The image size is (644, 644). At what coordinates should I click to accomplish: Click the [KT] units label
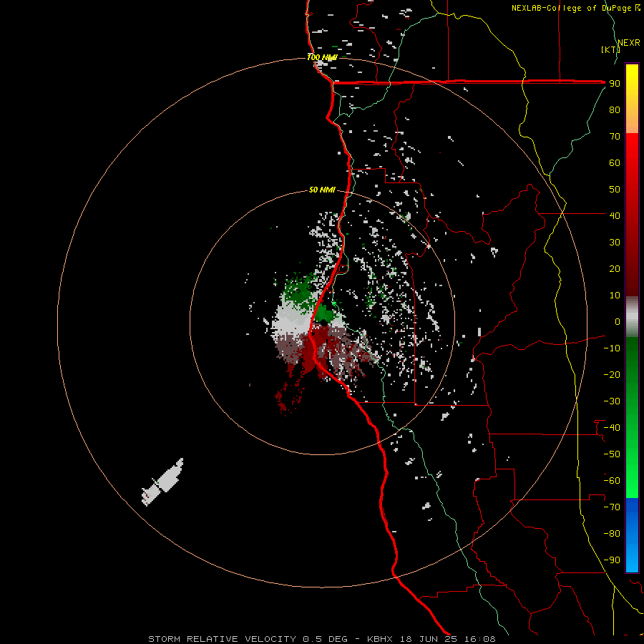click(610, 49)
